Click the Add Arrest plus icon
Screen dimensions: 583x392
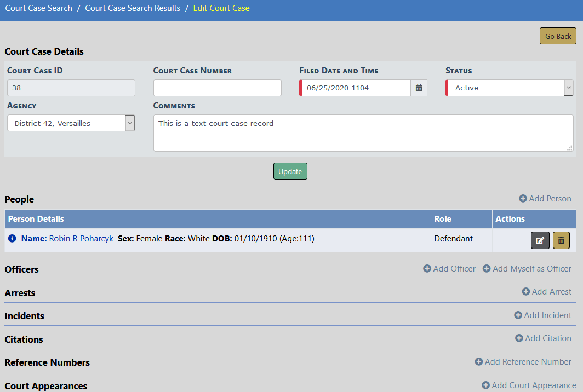[x=526, y=292]
